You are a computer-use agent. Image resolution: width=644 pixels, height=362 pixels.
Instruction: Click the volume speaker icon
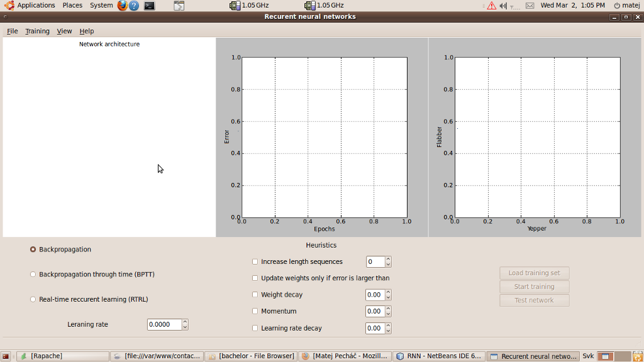(x=503, y=6)
